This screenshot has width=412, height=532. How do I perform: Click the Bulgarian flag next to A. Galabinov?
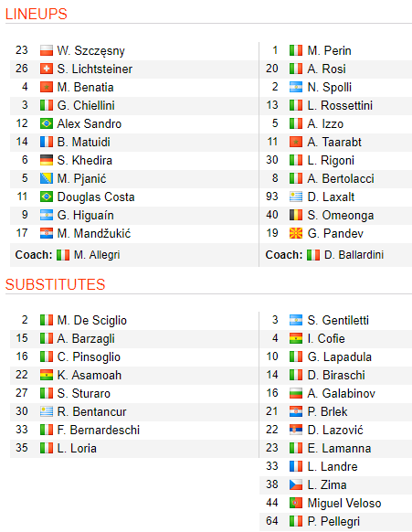click(x=296, y=394)
